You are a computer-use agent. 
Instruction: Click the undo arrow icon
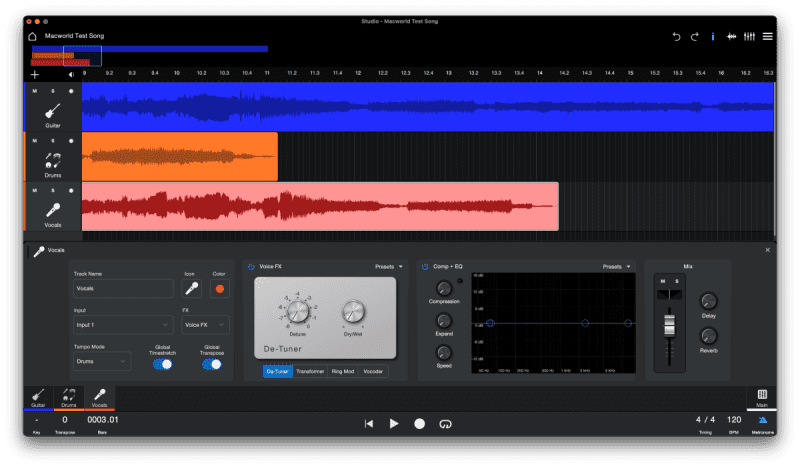[676, 36]
